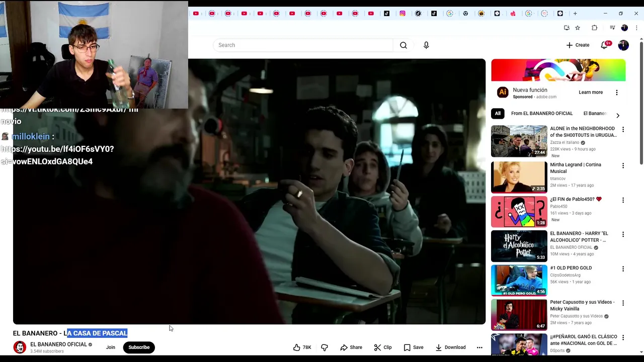The width and height of the screenshot is (644, 362).
Task: Dislike the video with thumbs down icon
Action: pyautogui.click(x=325, y=347)
